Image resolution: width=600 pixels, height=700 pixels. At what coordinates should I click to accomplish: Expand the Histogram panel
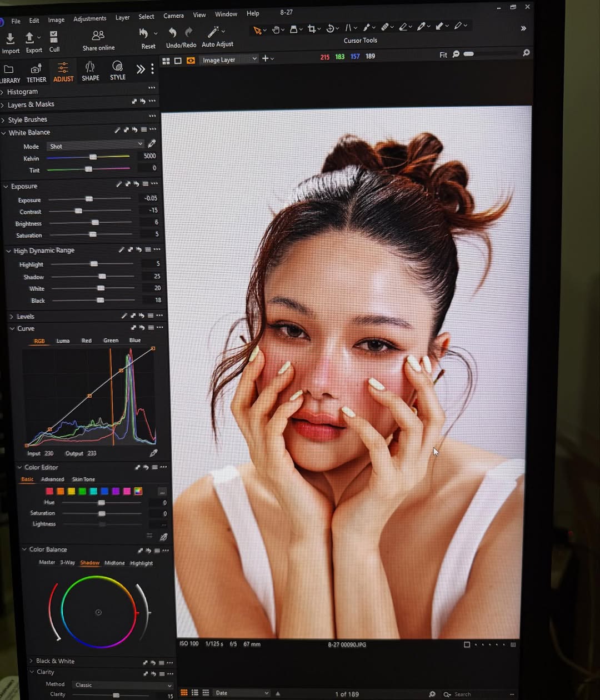22,92
